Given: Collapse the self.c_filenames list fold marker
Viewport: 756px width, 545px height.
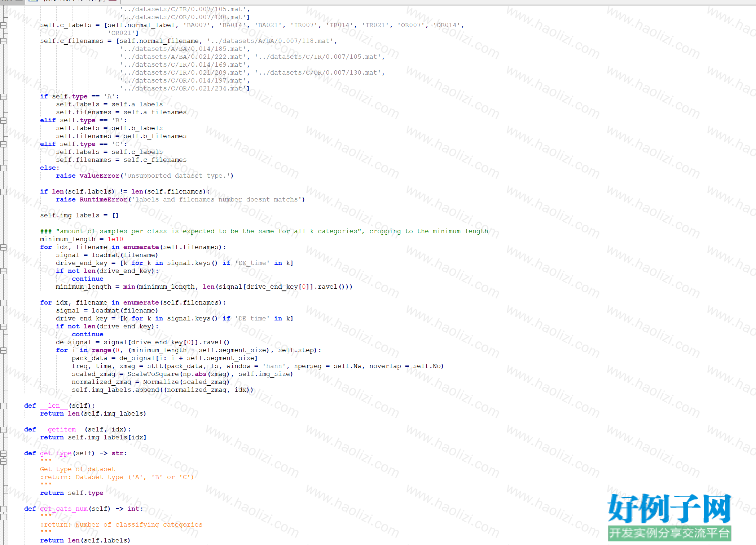Looking at the screenshot, I should click(3, 41).
